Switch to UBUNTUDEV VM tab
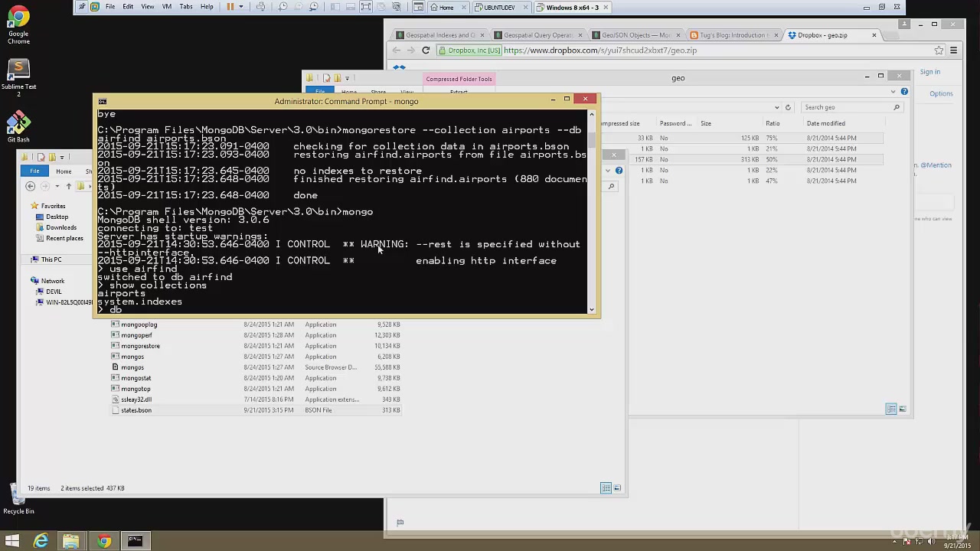 click(498, 8)
